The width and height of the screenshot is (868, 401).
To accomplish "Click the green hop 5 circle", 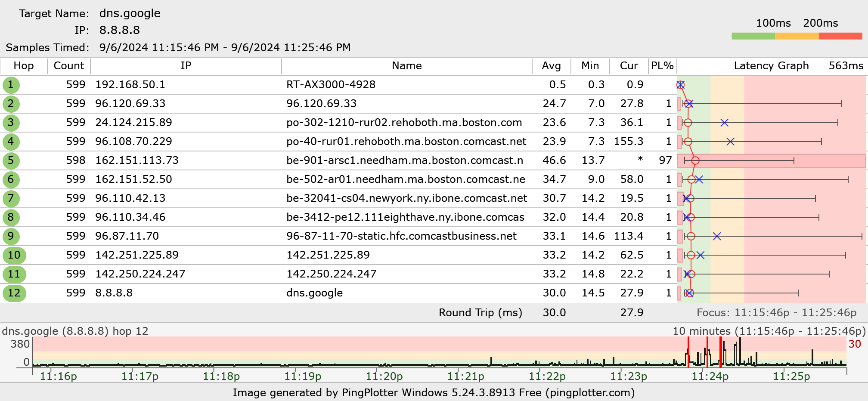I will pos(11,160).
